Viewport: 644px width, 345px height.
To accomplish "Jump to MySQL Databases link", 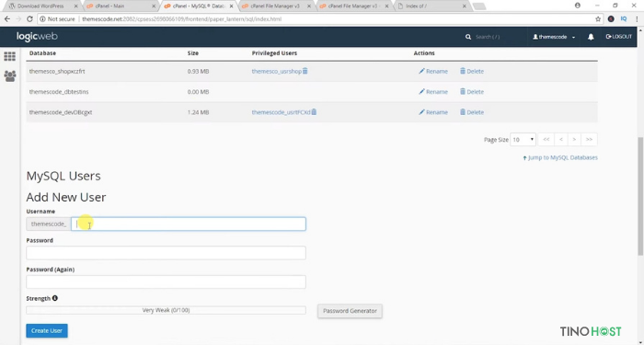I will (x=560, y=157).
